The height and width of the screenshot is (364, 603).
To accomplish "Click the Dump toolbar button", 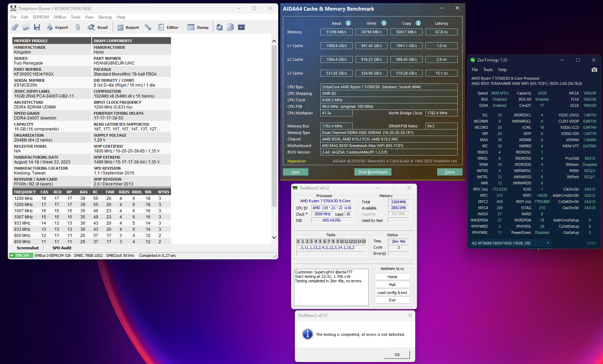I will pos(198,27).
